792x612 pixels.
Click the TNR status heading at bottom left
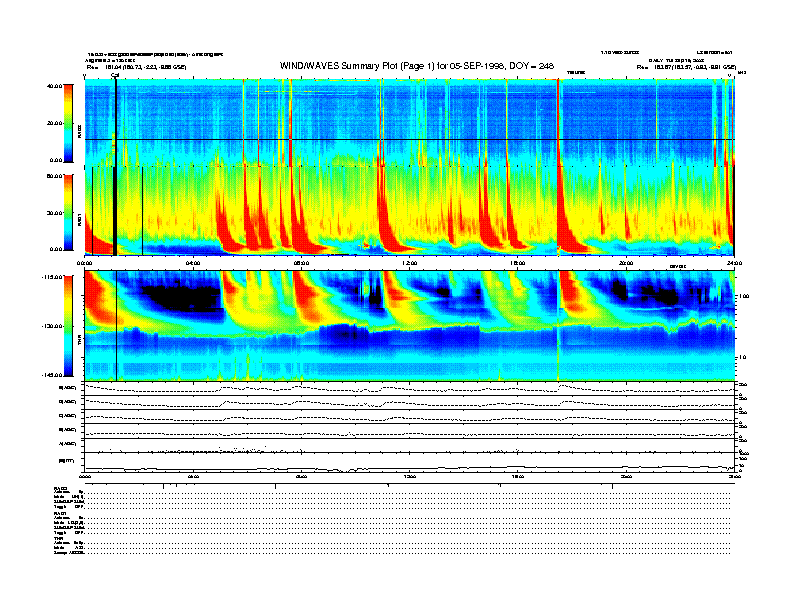click(58, 538)
